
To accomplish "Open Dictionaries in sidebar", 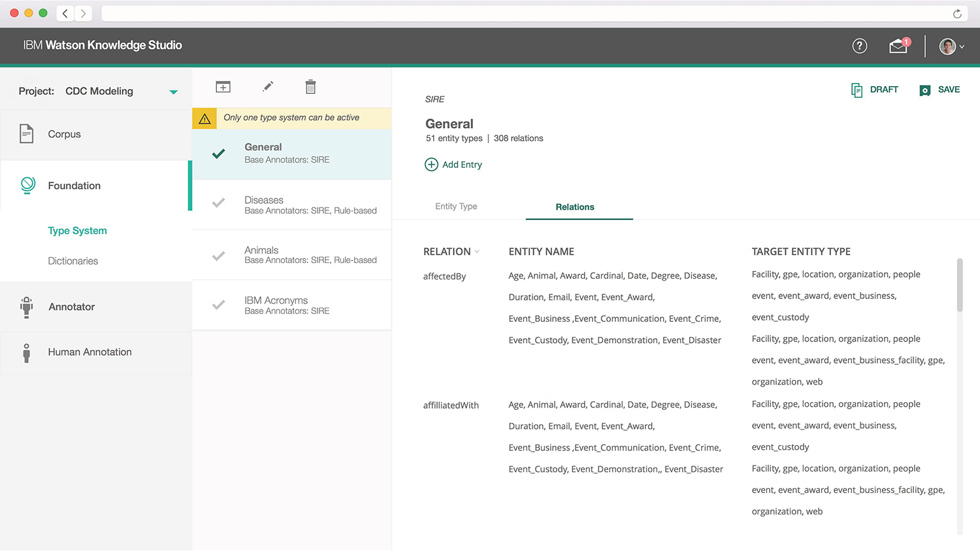I will [73, 261].
